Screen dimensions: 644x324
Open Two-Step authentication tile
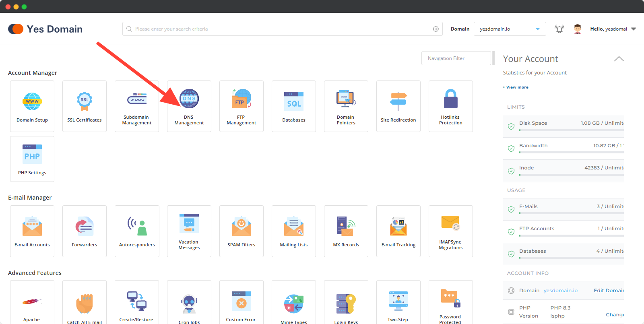(x=398, y=302)
